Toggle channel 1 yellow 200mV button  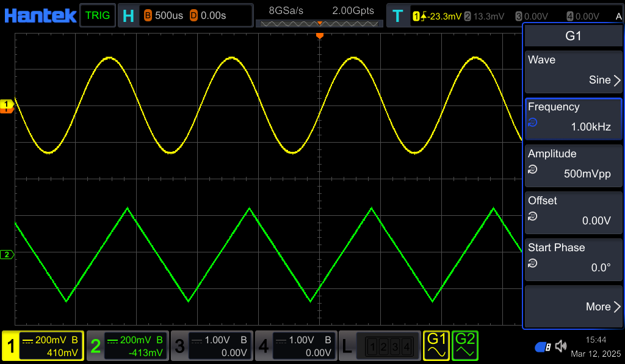click(43, 346)
